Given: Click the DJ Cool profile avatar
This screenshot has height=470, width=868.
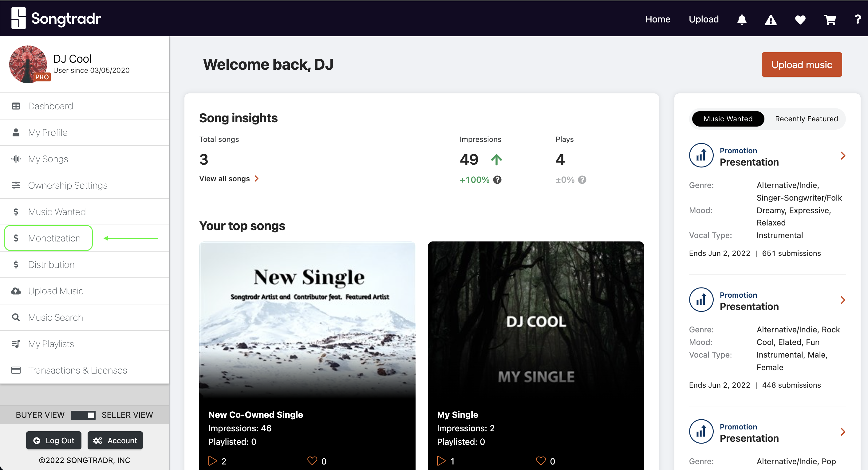Looking at the screenshot, I should point(28,64).
